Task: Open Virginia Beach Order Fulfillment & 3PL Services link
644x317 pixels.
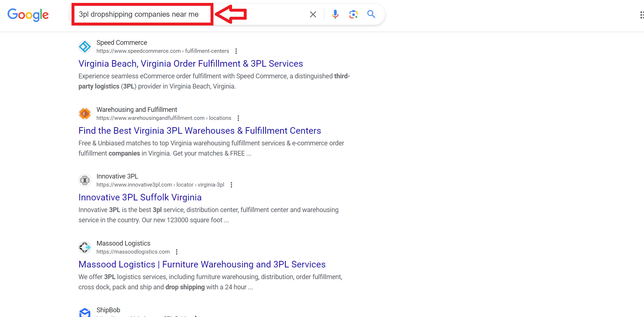Action: (190, 63)
